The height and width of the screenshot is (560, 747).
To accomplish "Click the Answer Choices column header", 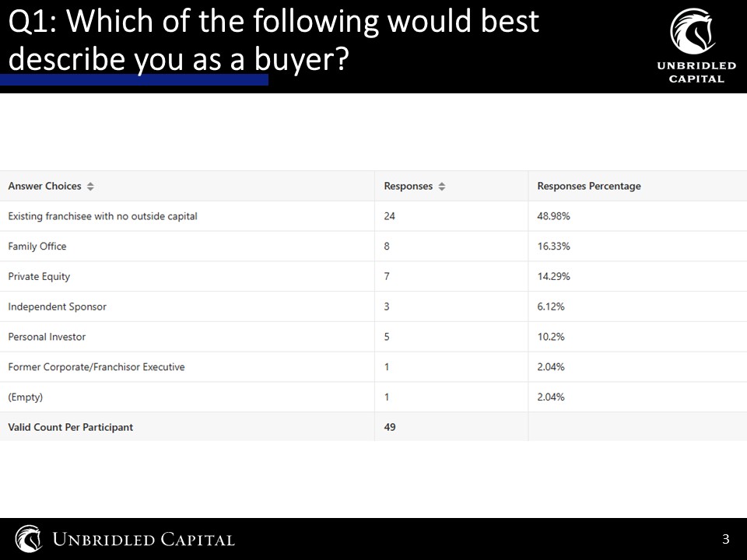I will coord(45,186).
